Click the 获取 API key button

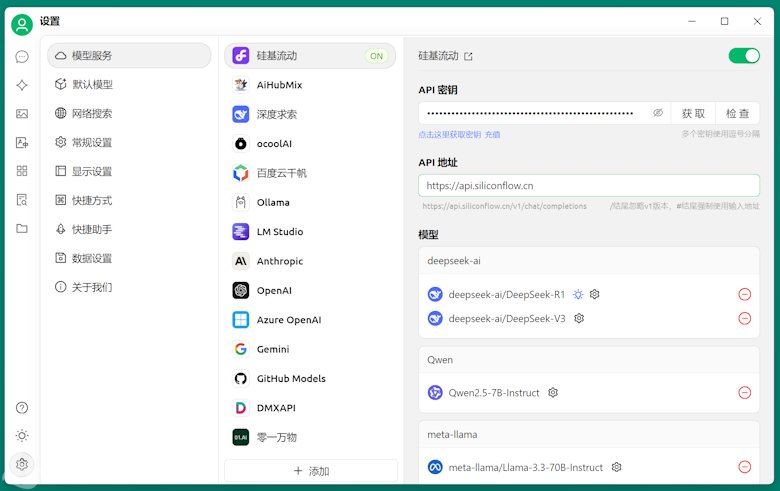coord(693,113)
